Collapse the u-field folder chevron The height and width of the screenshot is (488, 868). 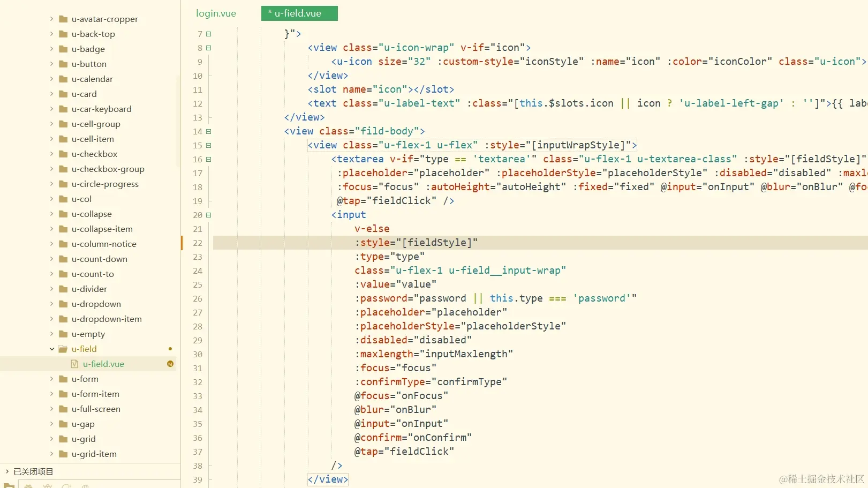tap(52, 349)
